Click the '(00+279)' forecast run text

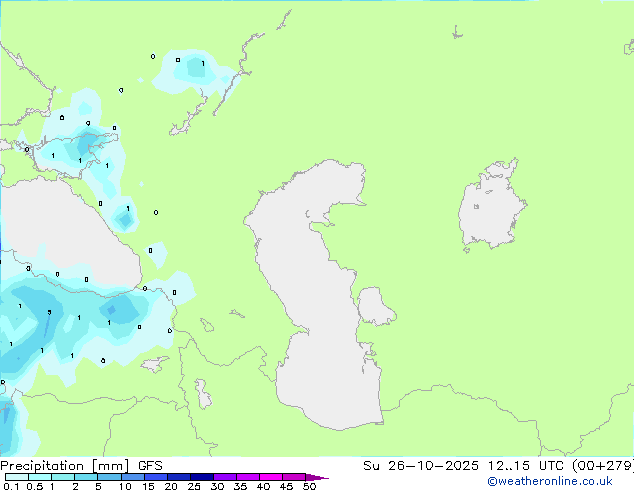pos(602,466)
